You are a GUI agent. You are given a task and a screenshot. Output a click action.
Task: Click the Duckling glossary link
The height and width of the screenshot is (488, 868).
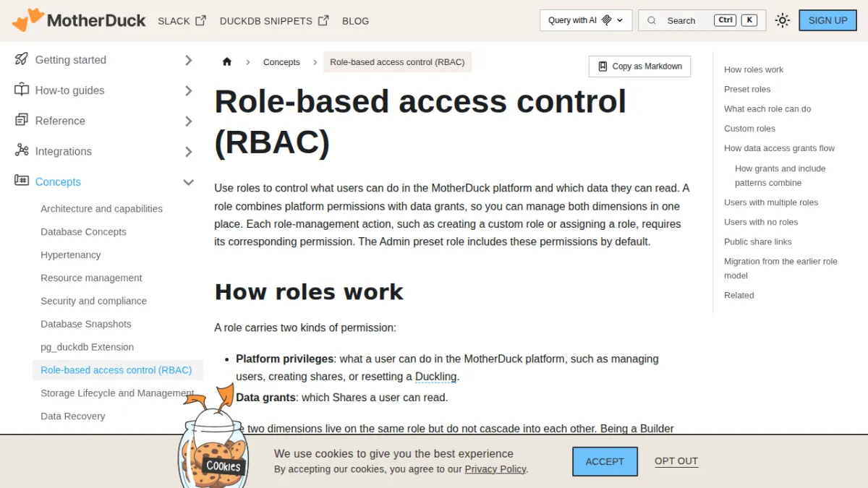435,377
